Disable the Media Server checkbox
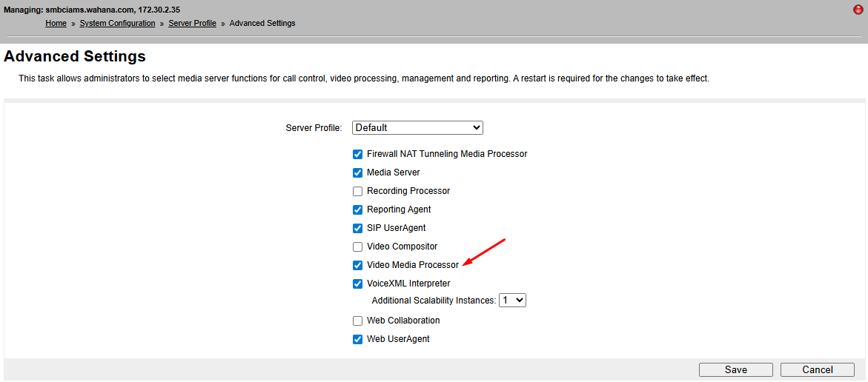This screenshot has height=382, width=868. [358, 173]
